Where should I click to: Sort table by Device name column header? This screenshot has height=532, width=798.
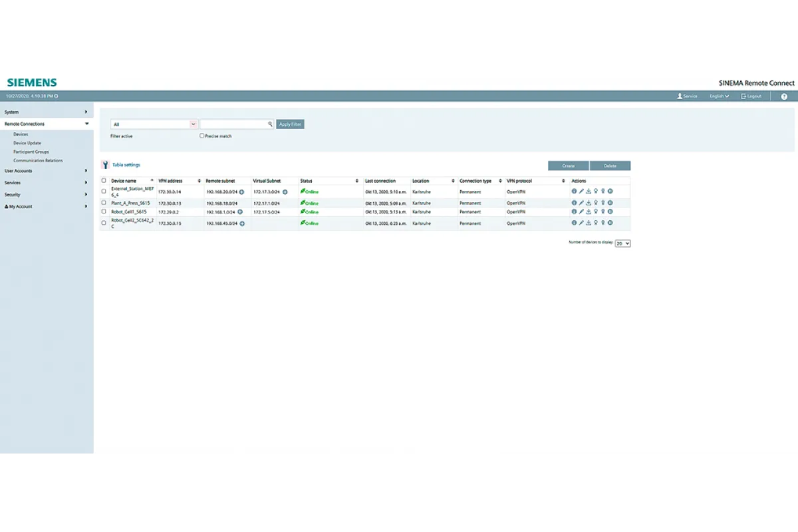point(132,181)
